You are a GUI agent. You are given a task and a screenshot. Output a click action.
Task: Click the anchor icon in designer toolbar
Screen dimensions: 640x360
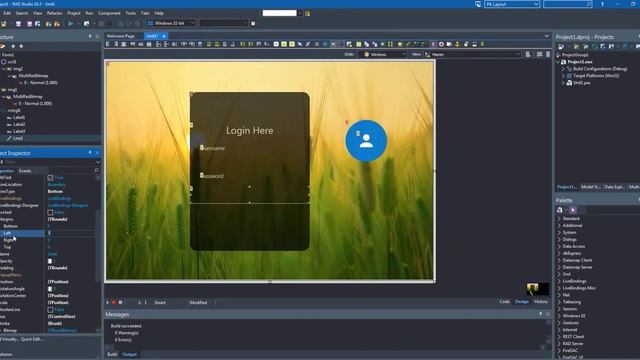pyautogui.click(x=458, y=44)
